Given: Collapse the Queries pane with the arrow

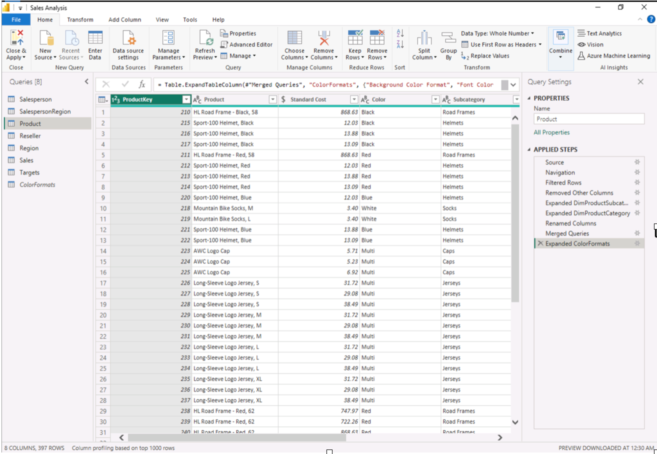Looking at the screenshot, I should (86, 82).
